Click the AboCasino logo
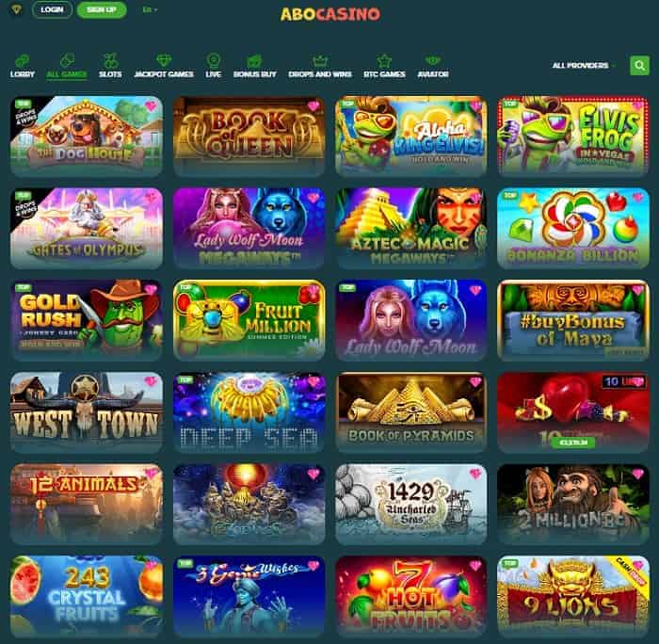This screenshot has height=644, width=659. (x=330, y=14)
